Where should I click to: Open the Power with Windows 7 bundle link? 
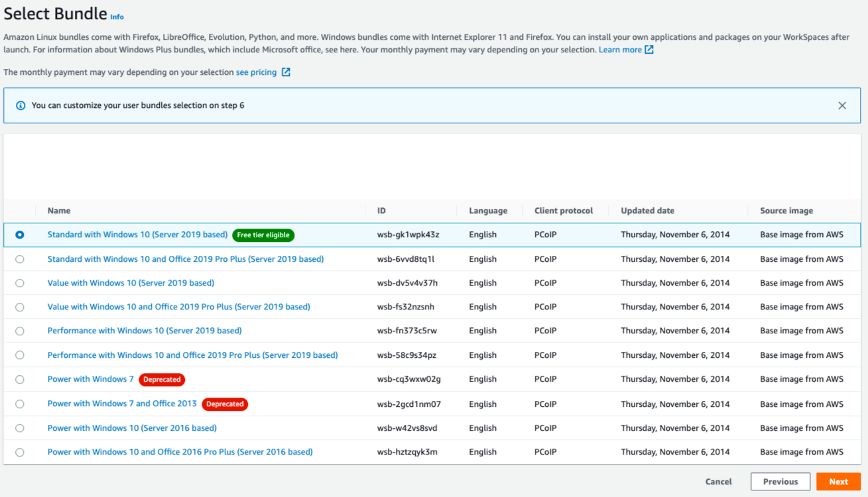pyautogui.click(x=91, y=379)
